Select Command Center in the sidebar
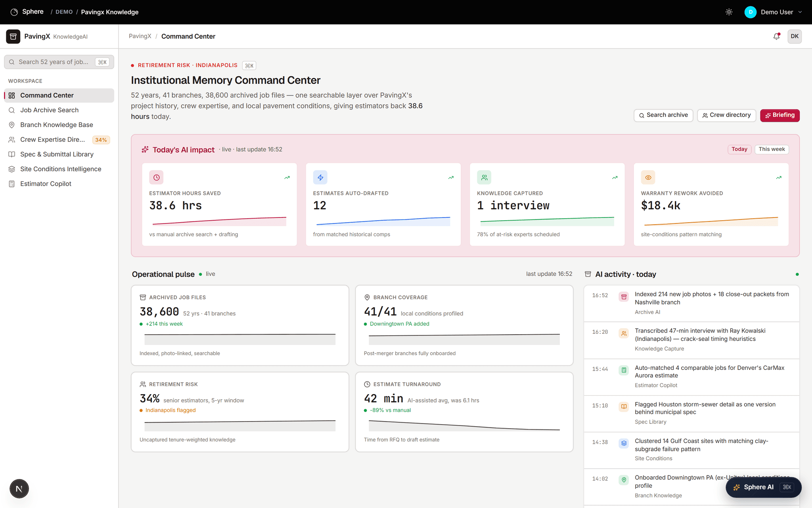 pos(59,95)
